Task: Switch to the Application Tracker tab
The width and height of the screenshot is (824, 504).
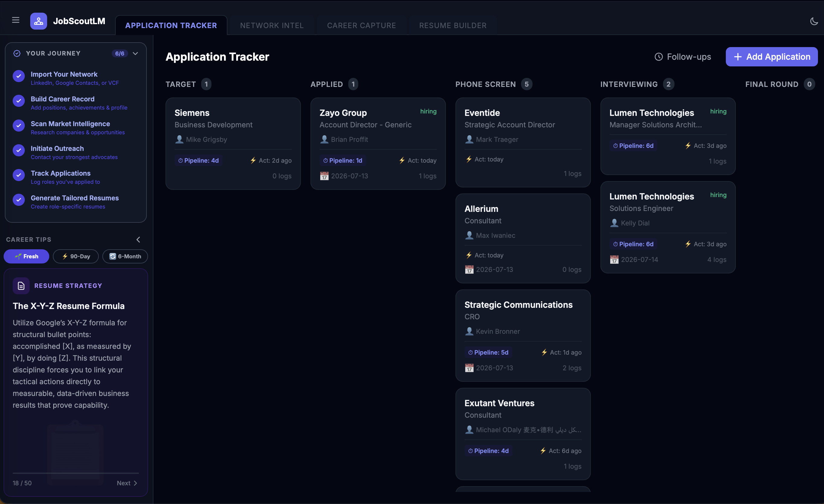Action: pos(171,25)
